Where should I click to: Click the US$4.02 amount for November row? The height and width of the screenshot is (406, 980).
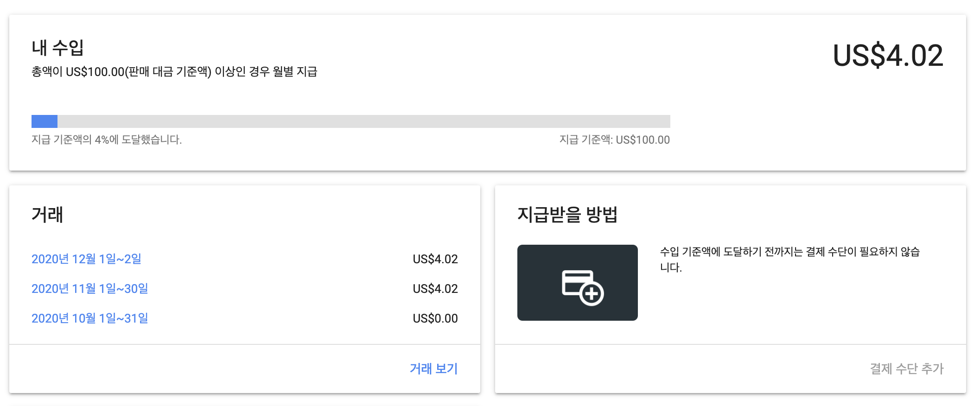point(435,289)
